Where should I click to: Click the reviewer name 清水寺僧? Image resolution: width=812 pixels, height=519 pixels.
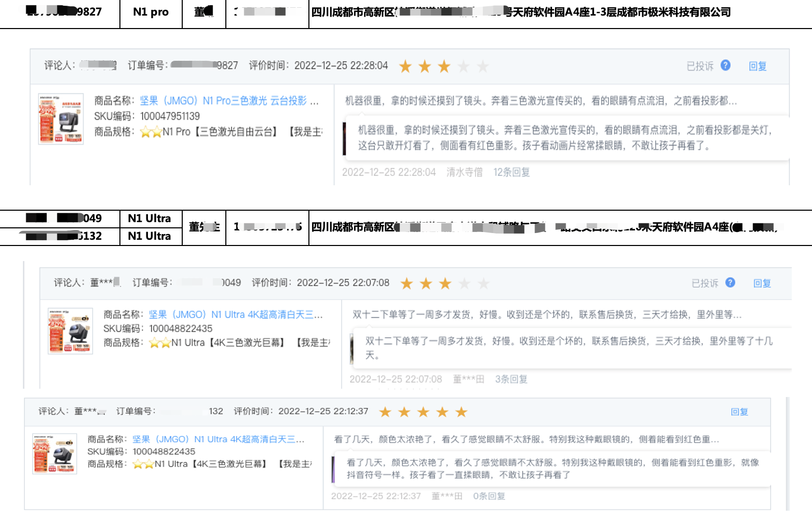(x=464, y=172)
